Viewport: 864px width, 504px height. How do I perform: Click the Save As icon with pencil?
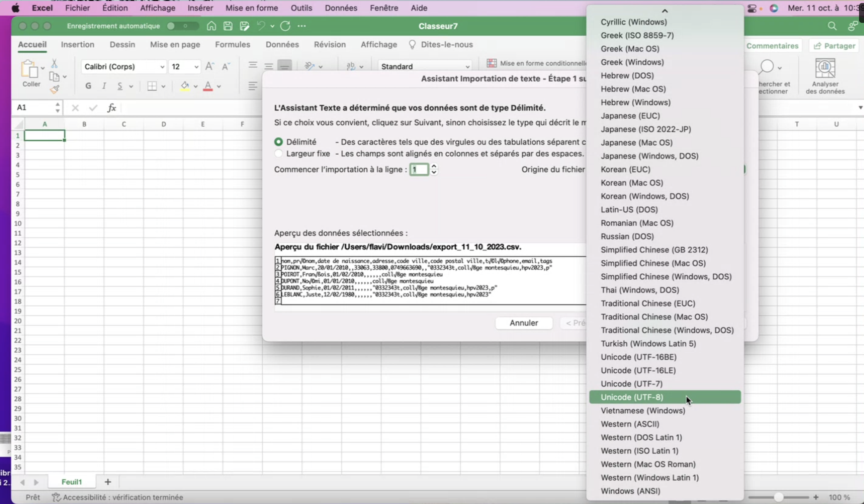point(244,26)
